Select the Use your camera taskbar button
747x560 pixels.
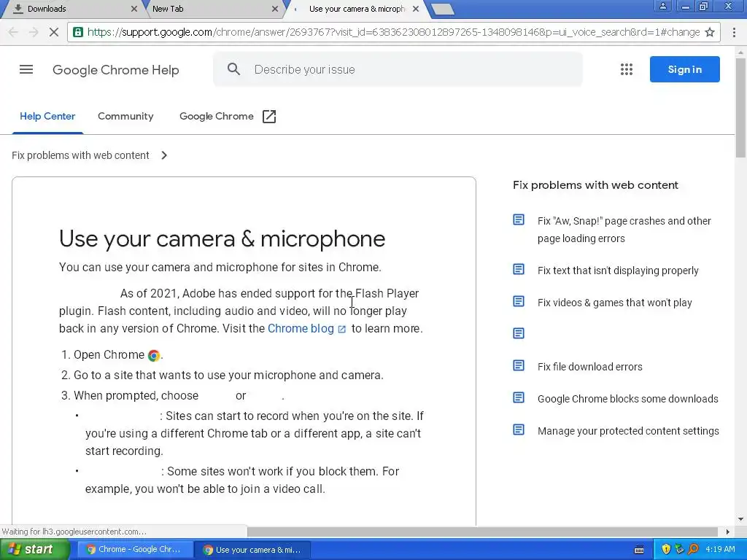(x=252, y=549)
